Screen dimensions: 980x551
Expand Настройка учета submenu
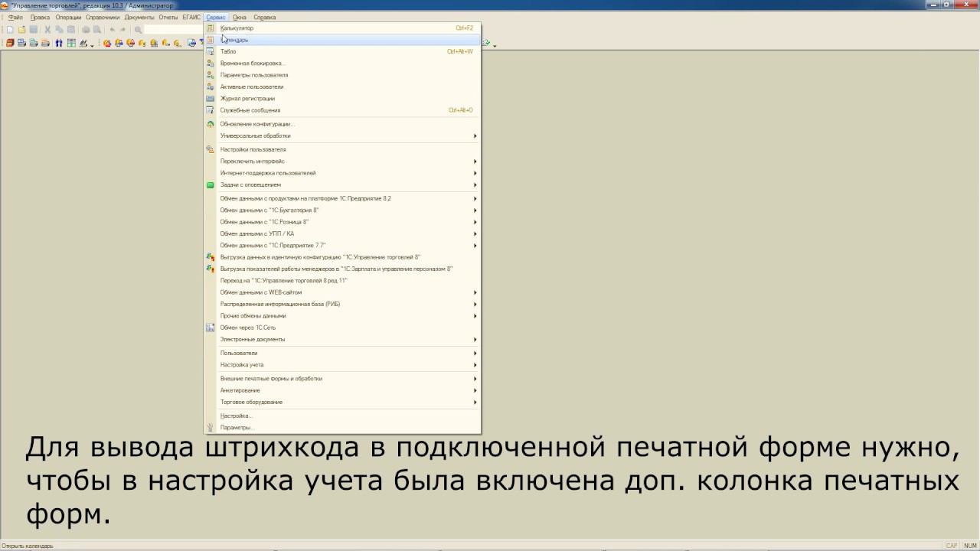[x=342, y=365]
